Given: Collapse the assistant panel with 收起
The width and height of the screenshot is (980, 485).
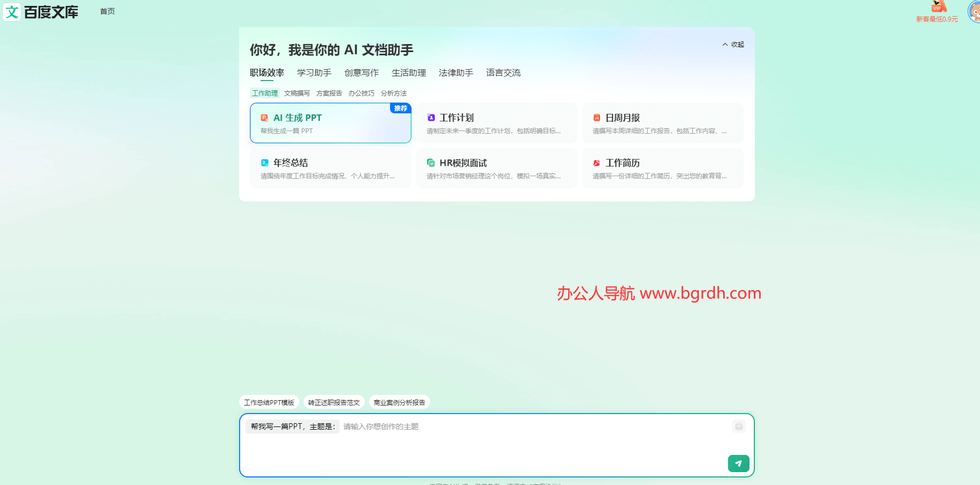Looking at the screenshot, I should [x=733, y=45].
